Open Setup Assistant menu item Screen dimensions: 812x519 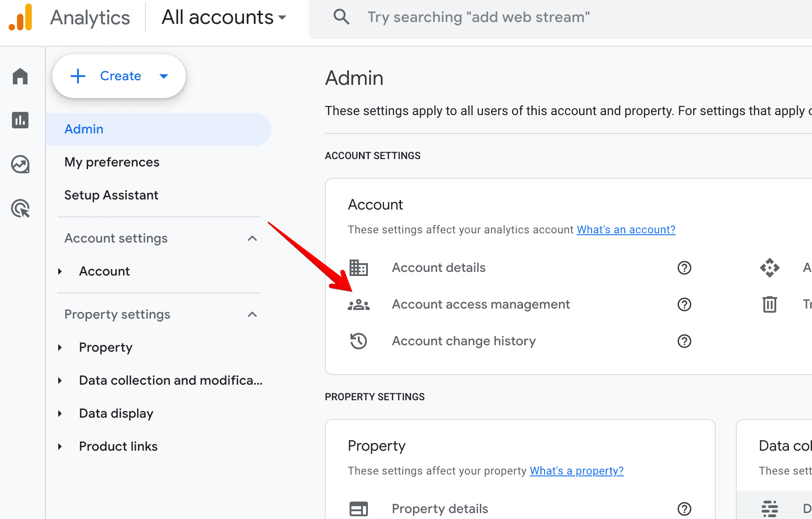pyautogui.click(x=111, y=195)
